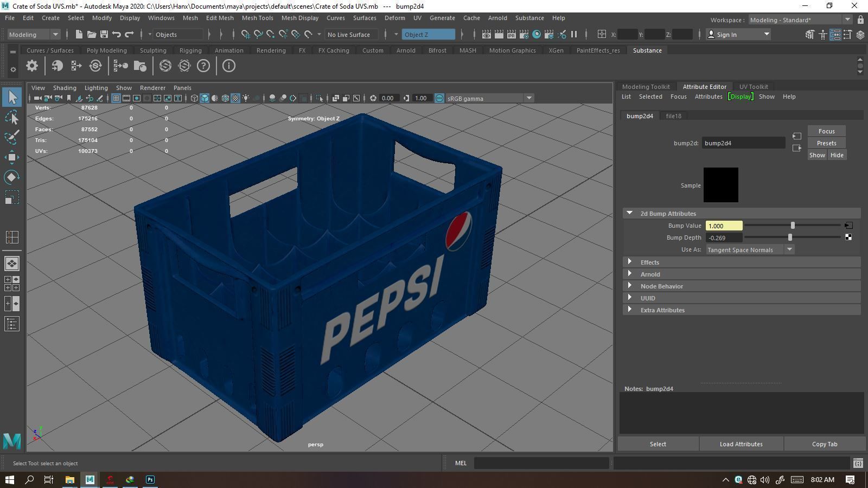Click the black Sample swatch
This screenshot has width=868, height=488.
[720, 185]
